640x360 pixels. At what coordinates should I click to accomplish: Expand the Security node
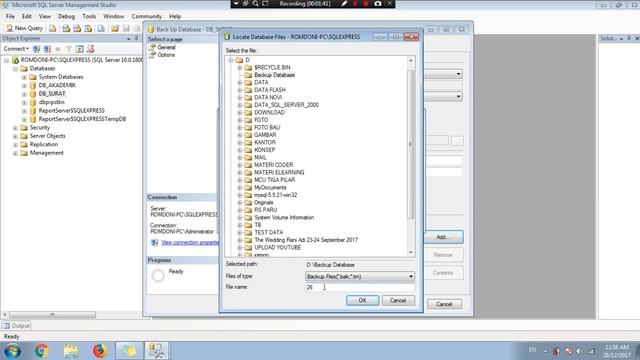(16, 128)
